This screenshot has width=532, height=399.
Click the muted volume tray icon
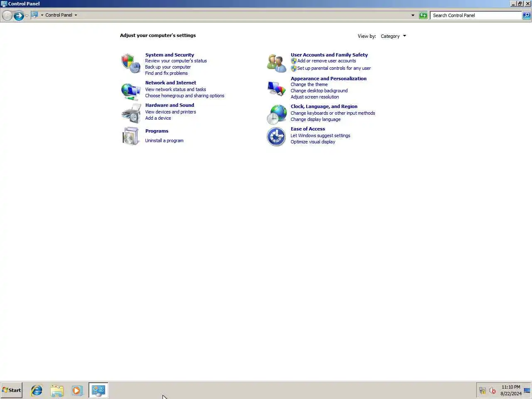(x=492, y=390)
